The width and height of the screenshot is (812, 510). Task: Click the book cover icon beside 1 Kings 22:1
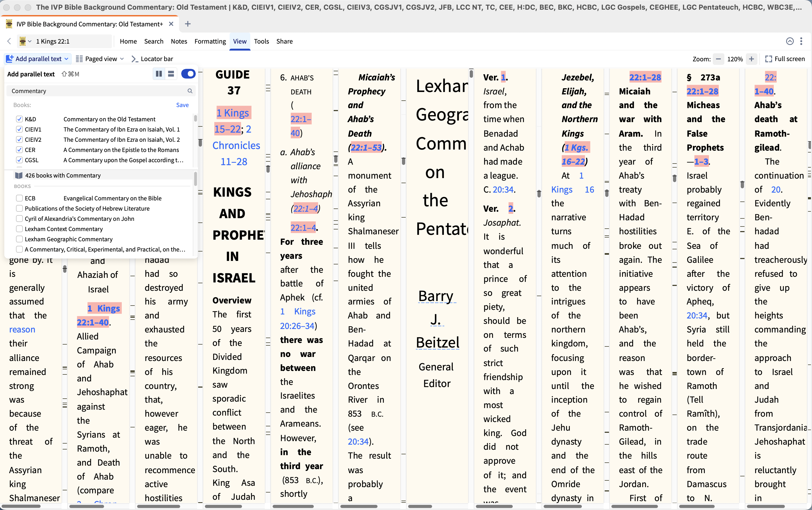coord(23,41)
